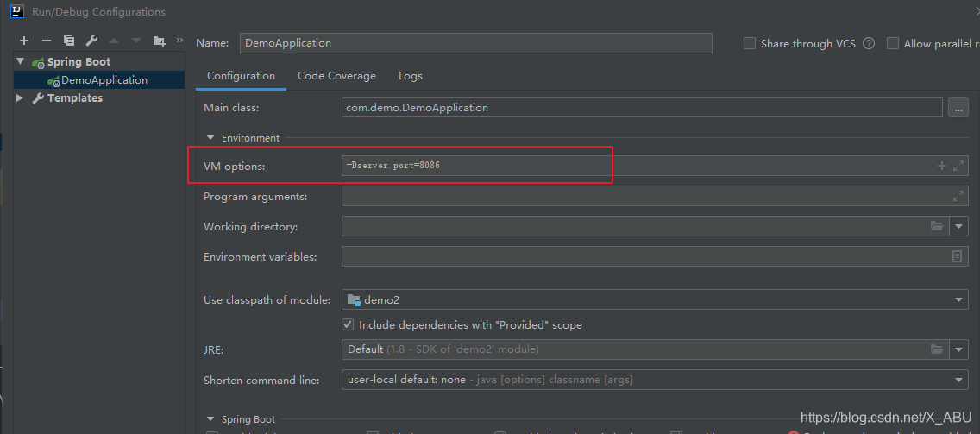
Task: Click the Environment variables field
Action: (655, 256)
